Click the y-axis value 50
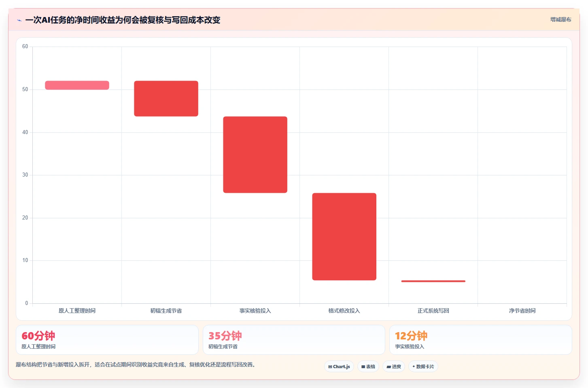 point(25,90)
